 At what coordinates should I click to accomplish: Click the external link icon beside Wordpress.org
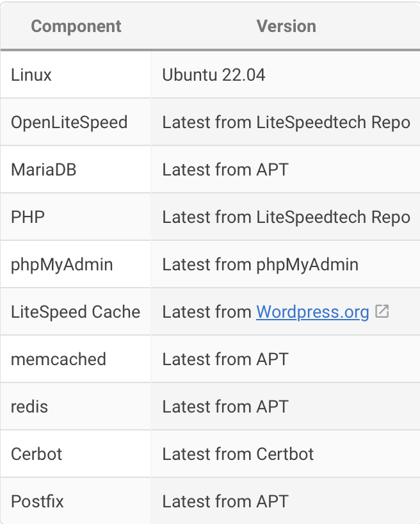(x=382, y=312)
